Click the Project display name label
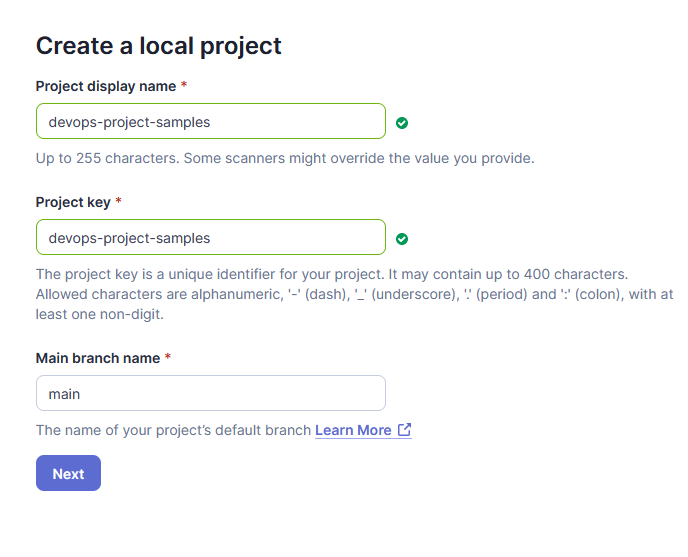This screenshot has width=688, height=557. point(106,86)
